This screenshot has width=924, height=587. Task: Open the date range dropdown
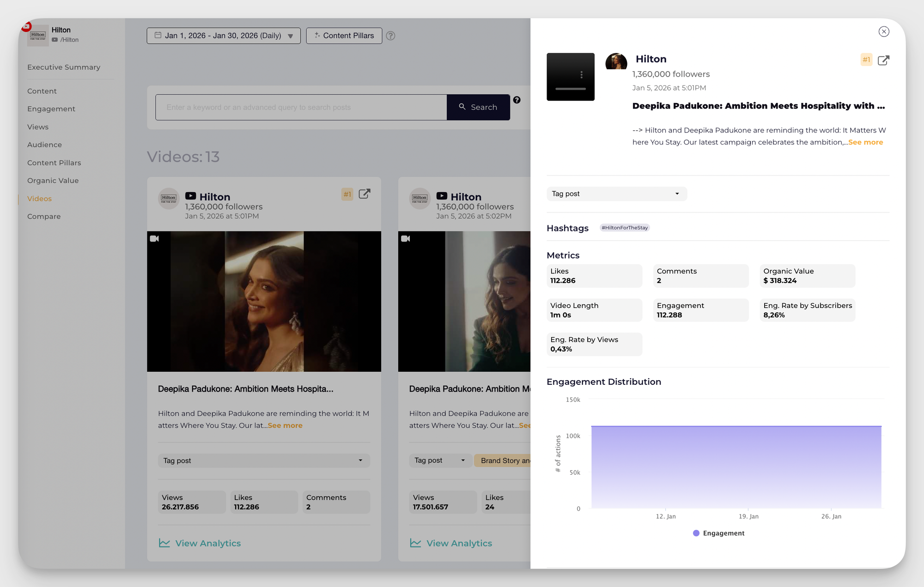(x=224, y=36)
